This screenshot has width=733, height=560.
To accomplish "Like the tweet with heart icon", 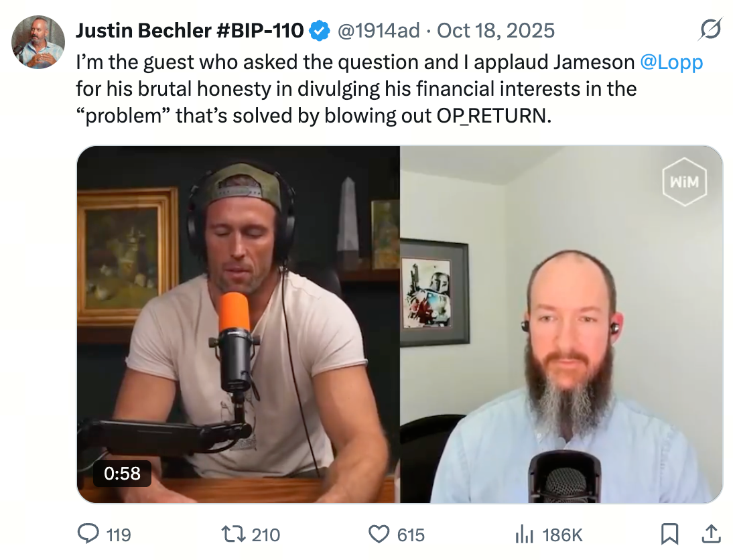I will click(379, 534).
